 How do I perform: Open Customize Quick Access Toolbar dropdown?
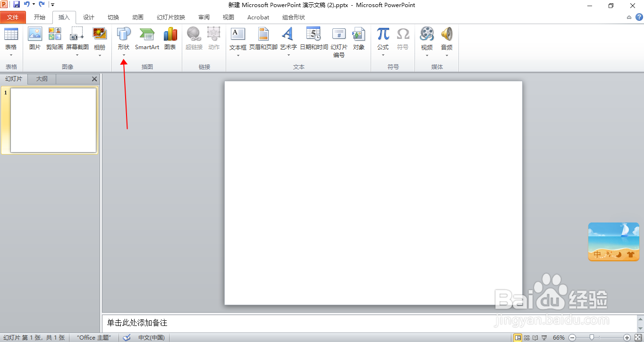[52, 4]
